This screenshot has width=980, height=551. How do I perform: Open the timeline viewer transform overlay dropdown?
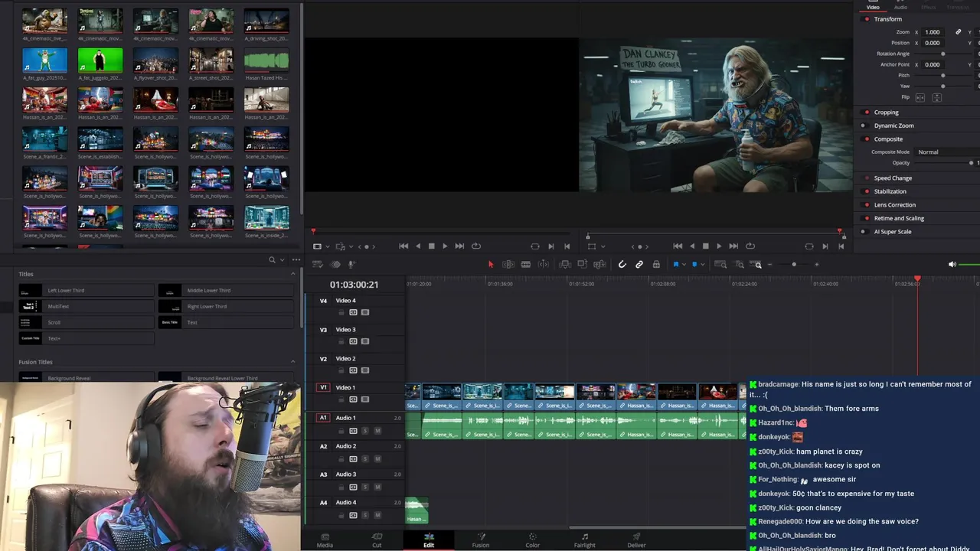pyautogui.click(x=603, y=246)
